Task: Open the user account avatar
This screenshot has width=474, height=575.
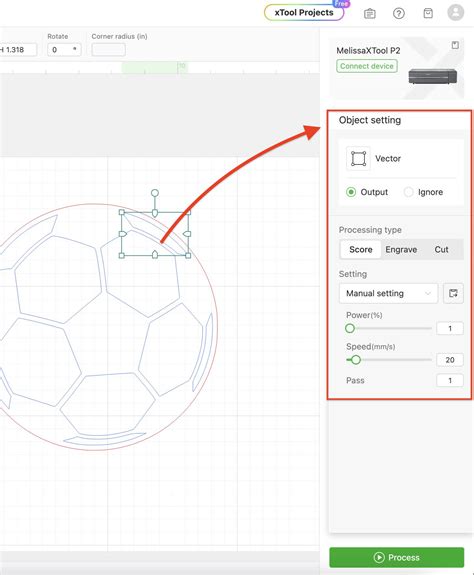Action: 456,12
